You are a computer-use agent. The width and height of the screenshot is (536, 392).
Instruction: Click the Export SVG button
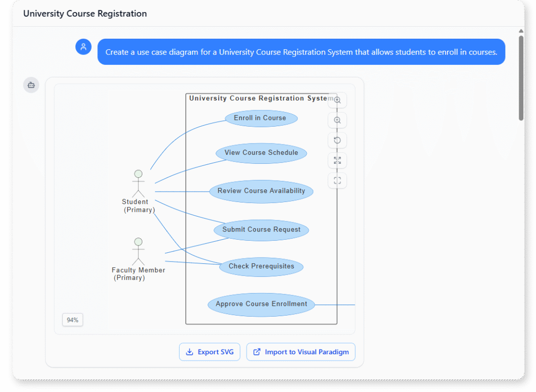pyautogui.click(x=209, y=352)
